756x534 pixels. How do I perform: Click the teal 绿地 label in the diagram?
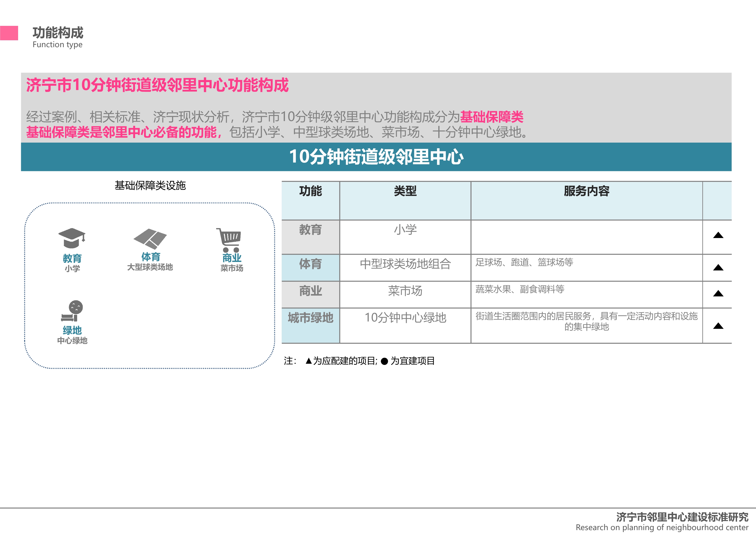pos(72,330)
